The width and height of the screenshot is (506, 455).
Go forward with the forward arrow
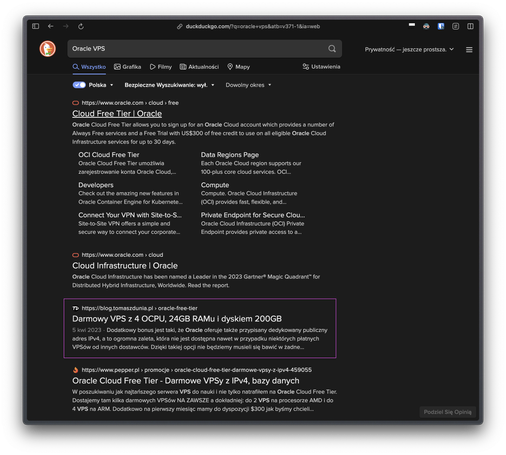tap(66, 26)
